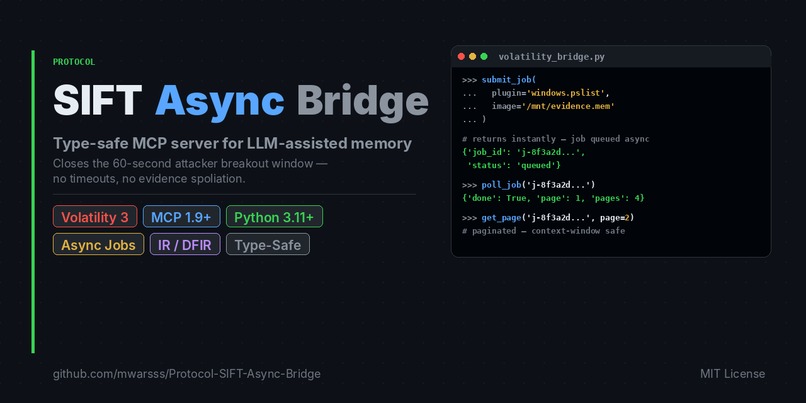The width and height of the screenshot is (806, 403).
Task: Click the gray word Bridge in the title
Action: [x=362, y=101]
